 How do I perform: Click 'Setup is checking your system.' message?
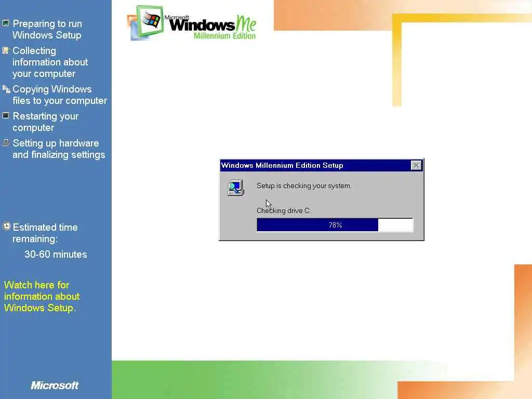pyautogui.click(x=304, y=185)
